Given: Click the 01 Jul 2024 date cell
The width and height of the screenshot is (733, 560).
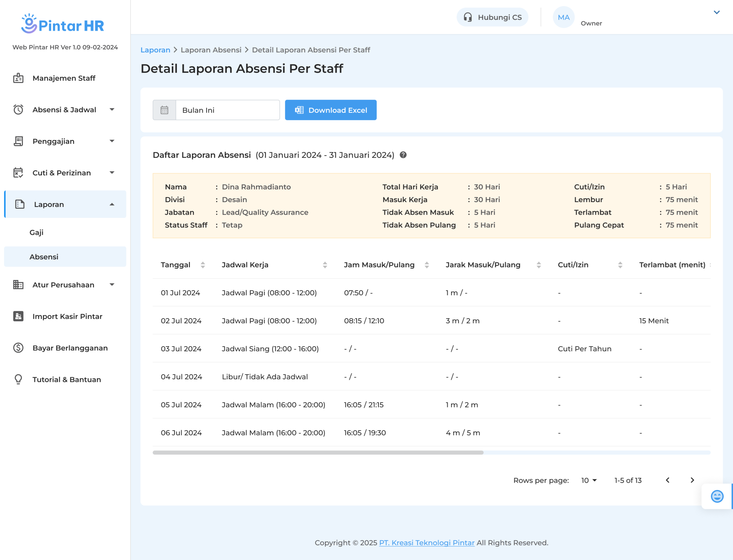Looking at the screenshot, I should tap(180, 293).
